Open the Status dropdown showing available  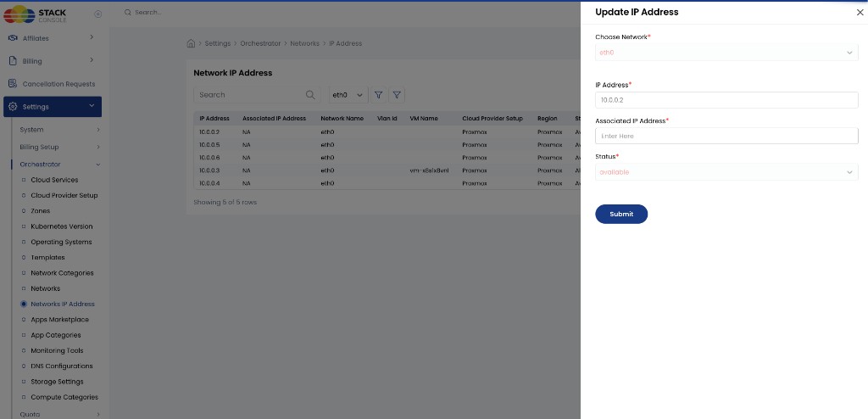726,172
